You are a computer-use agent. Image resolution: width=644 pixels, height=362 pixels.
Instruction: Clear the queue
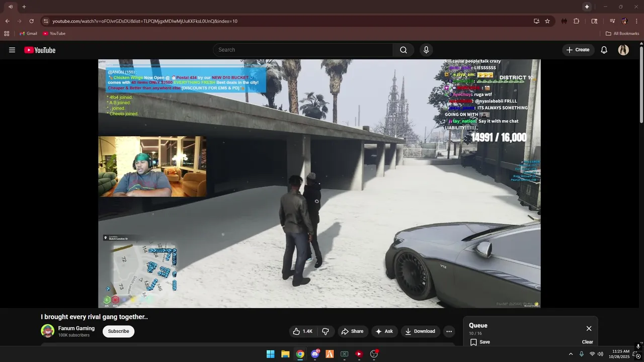(x=588, y=342)
